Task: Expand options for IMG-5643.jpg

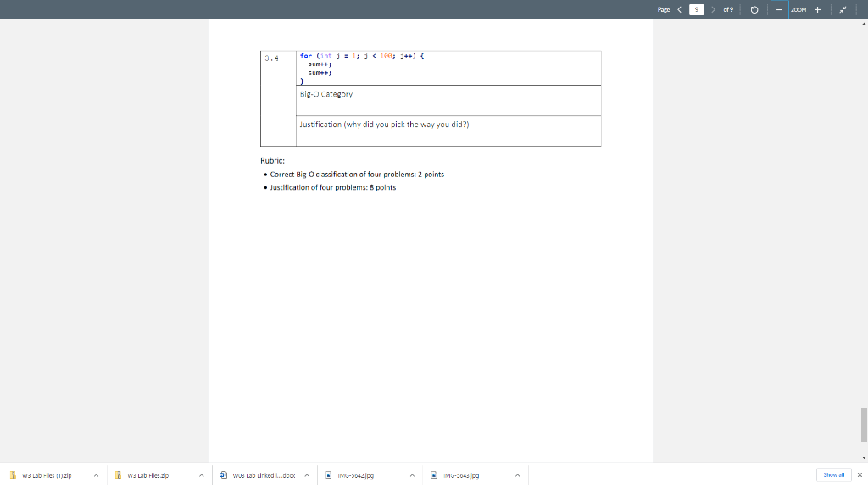Action: (x=517, y=475)
